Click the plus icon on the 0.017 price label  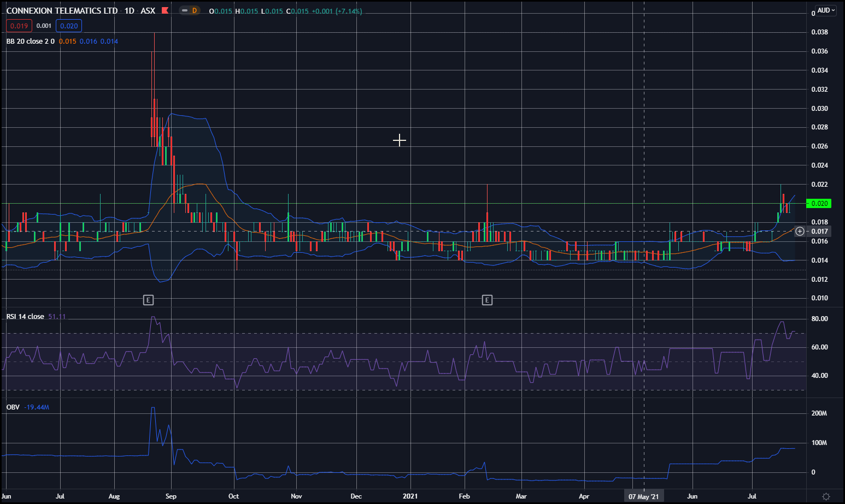(x=800, y=232)
